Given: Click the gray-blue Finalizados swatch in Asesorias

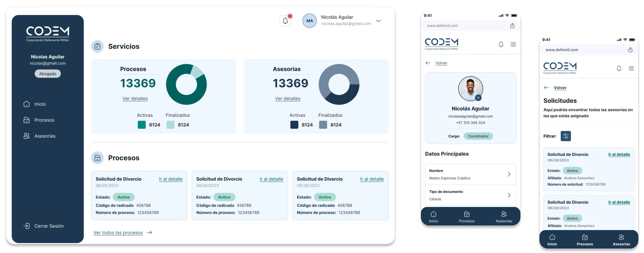Looking at the screenshot, I should pyautogui.click(x=323, y=125).
